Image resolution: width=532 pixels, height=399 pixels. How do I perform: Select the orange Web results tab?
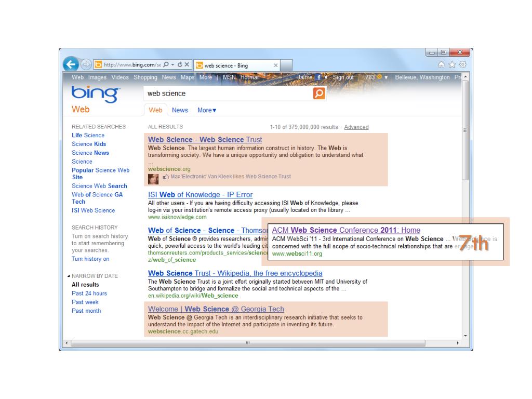pyautogui.click(x=155, y=110)
